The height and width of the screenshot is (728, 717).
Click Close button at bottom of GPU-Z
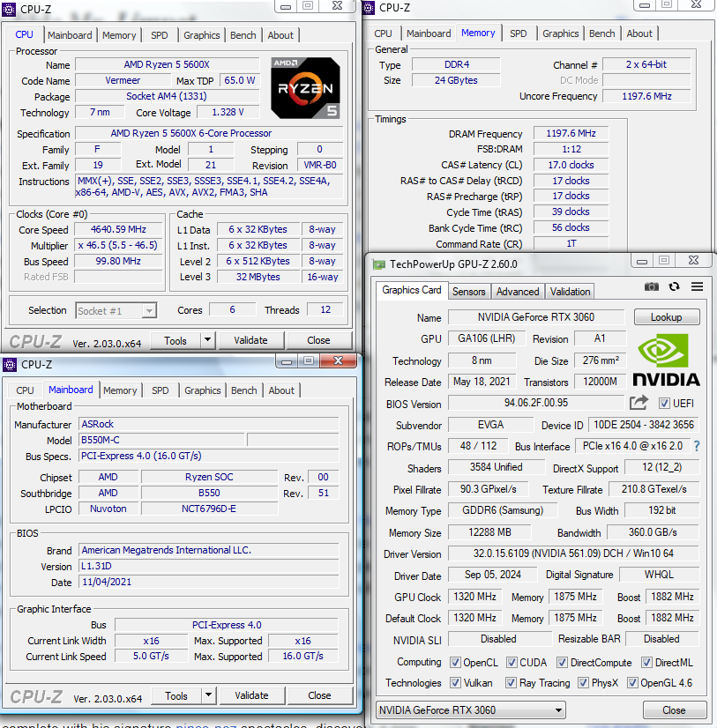click(x=674, y=709)
